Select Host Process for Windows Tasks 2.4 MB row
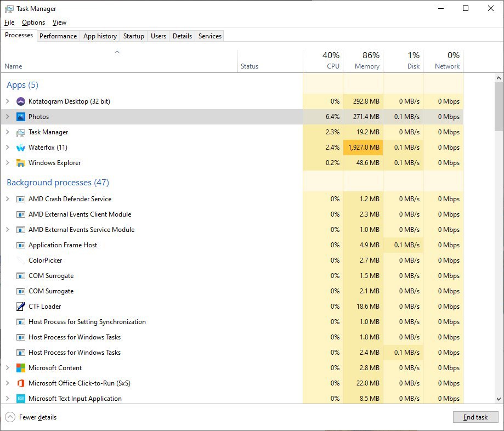 point(232,353)
